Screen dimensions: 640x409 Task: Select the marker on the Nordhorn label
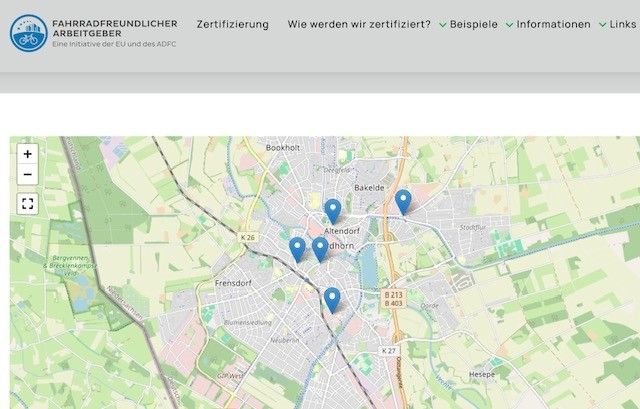pyautogui.click(x=320, y=248)
